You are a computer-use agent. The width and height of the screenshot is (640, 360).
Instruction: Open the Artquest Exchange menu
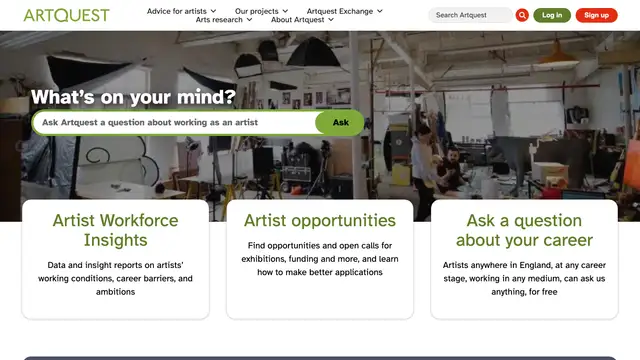click(x=340, y=11)
